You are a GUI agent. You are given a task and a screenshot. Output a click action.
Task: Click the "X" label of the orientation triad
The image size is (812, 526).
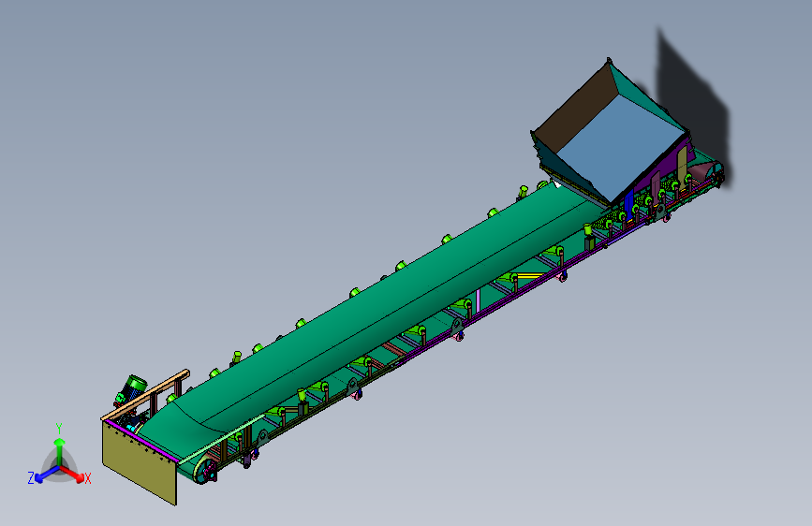click(x=88, y=478)
